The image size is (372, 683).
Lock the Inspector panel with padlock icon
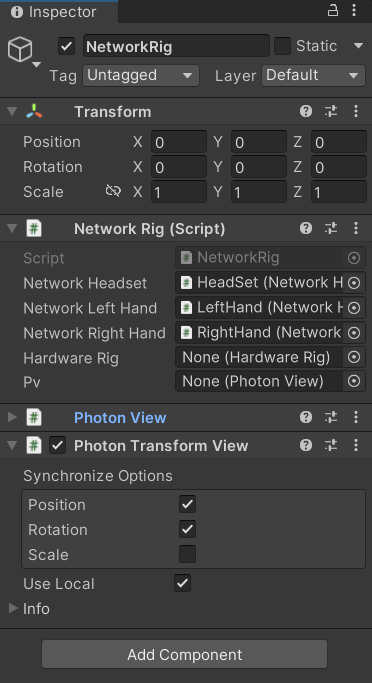tap(333, 11)
